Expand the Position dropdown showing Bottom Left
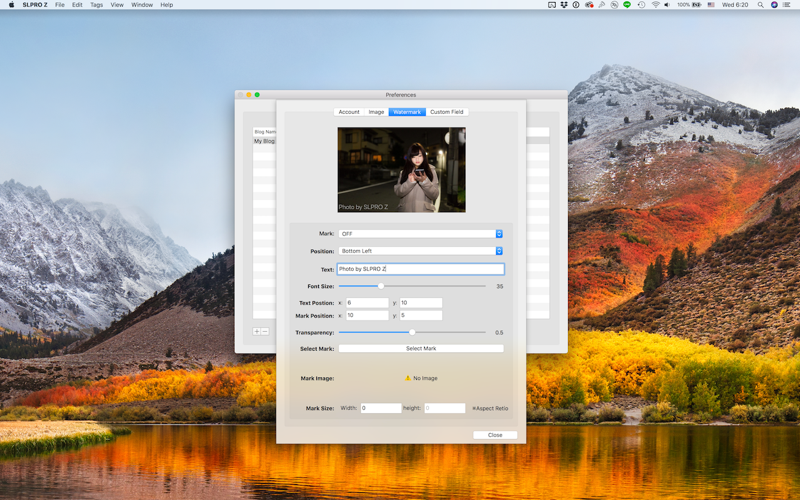The image size is (800, 500). tap(421, 251)
